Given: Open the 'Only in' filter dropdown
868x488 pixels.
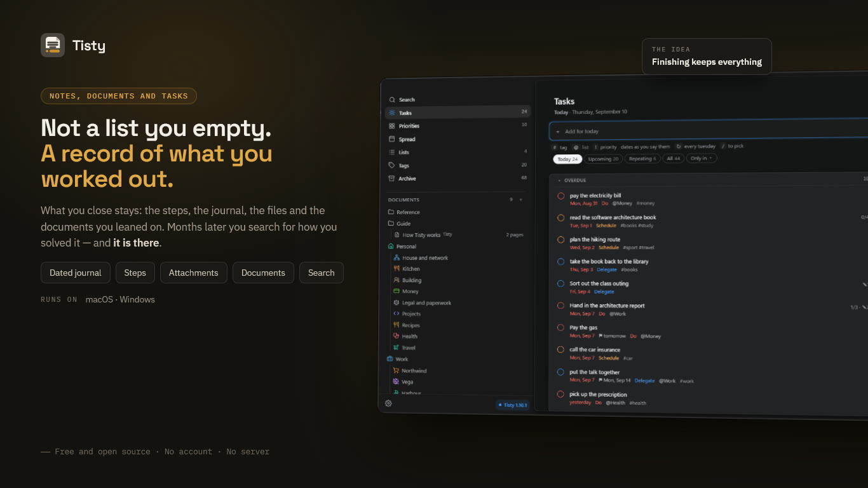Looking at the screenshot, I should [702, 158].
